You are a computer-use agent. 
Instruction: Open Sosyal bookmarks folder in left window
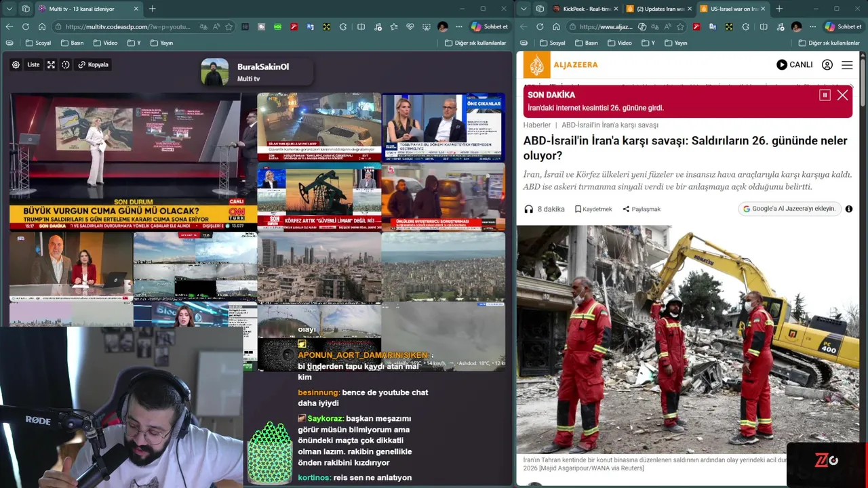click(38, 43)
